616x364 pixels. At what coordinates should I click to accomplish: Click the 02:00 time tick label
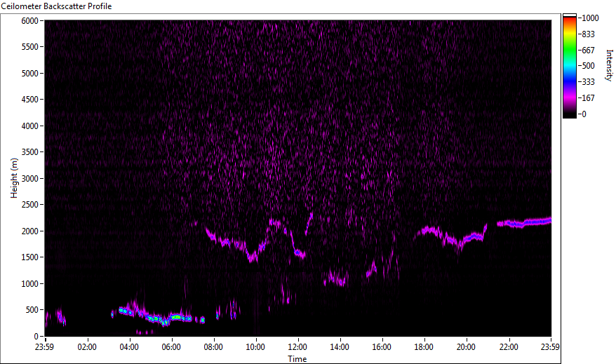click(87, 347)
